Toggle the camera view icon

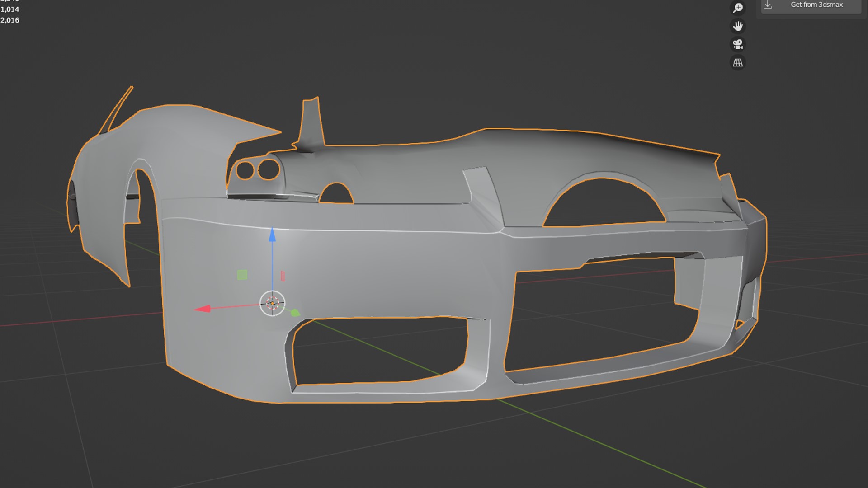738,44
